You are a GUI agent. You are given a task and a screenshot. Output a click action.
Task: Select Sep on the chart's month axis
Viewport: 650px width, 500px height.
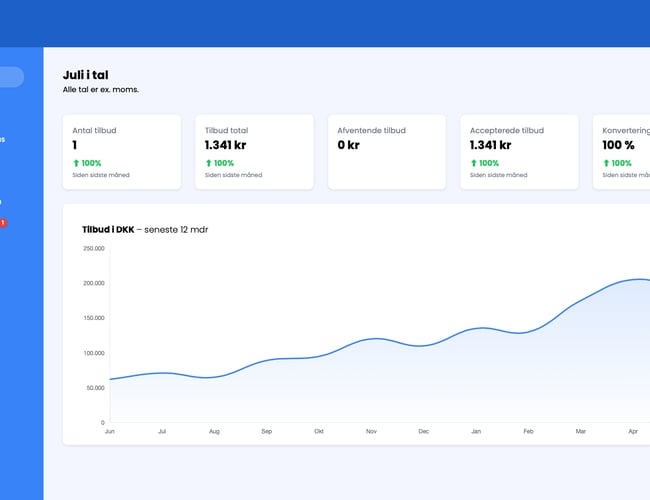pos(266,432)
